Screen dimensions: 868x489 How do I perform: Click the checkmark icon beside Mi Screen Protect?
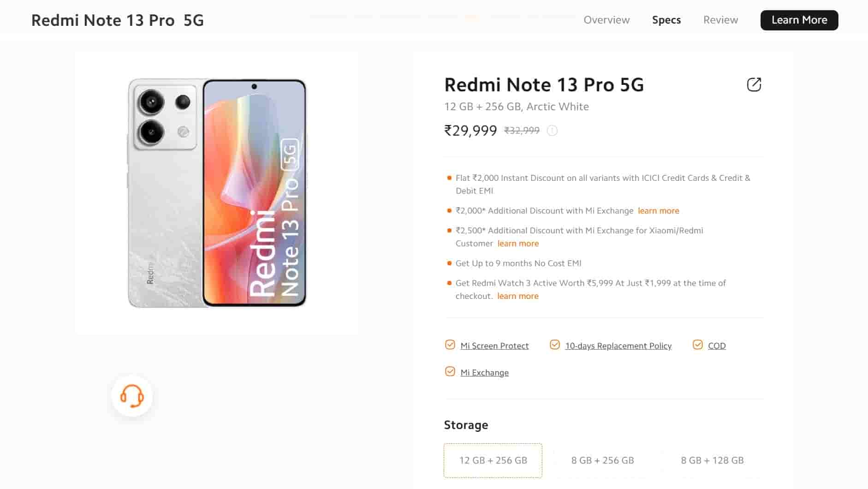point(450,345)
